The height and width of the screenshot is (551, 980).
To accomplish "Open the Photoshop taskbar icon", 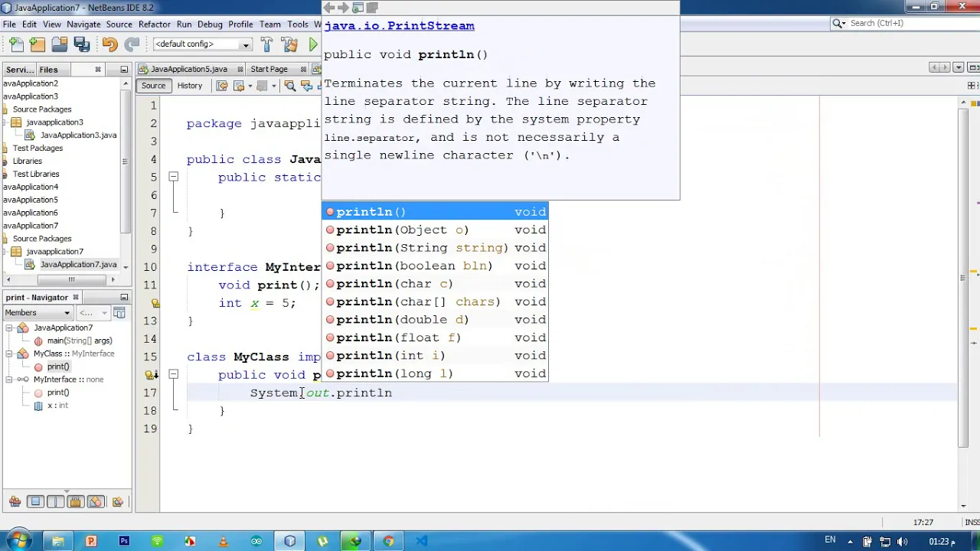I will (124, 541).
